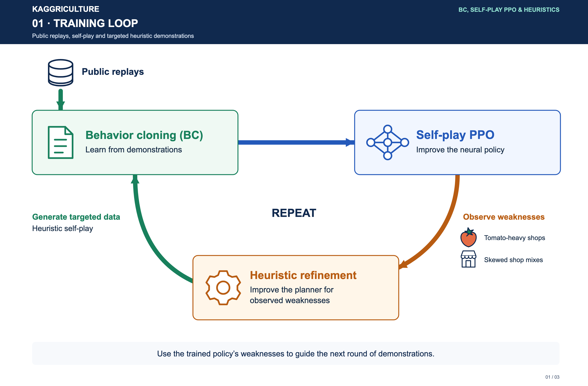The image size is (588, 386).
Task: Click the 'KAGGRICULTURE' header title
Action: pyautogui.click(x=66, y=9)
